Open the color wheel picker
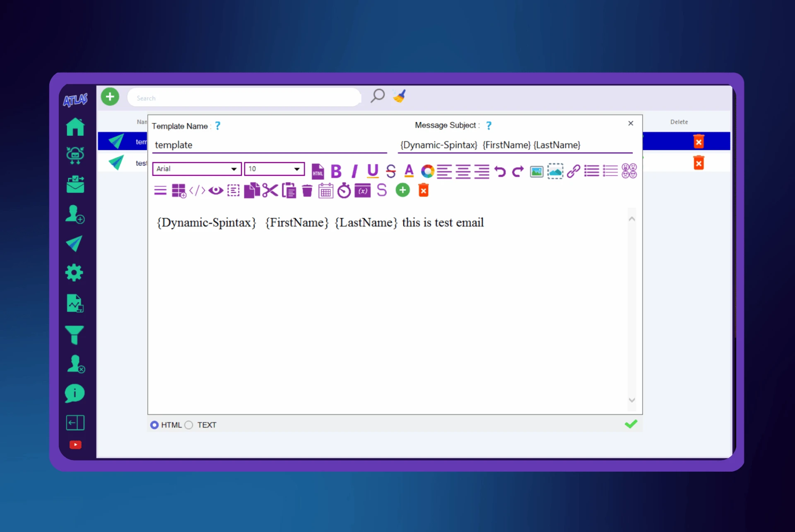Image resolution: width=795 pixels, height=532 pixels. pos(427,171)
